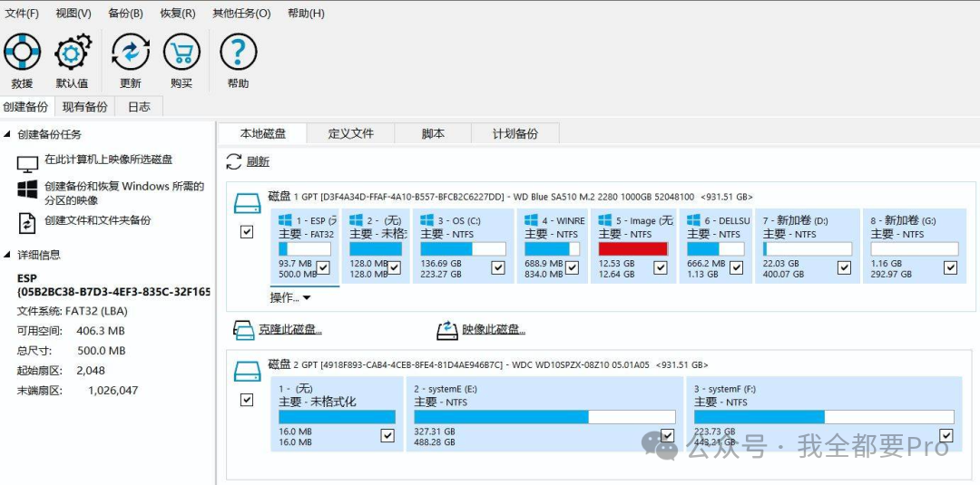Click the 刷新 refresh icon

pyautogui.click(x=233, y=161)
